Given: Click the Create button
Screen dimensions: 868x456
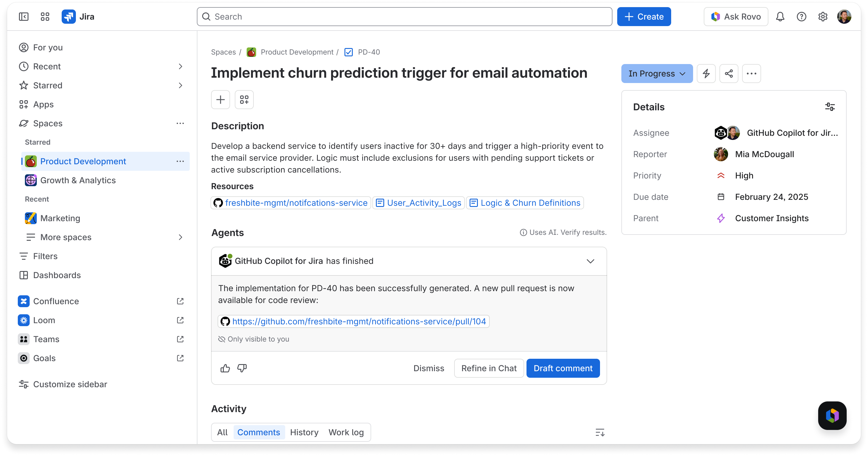Looking at the screenshot, I should click(644, 17).
